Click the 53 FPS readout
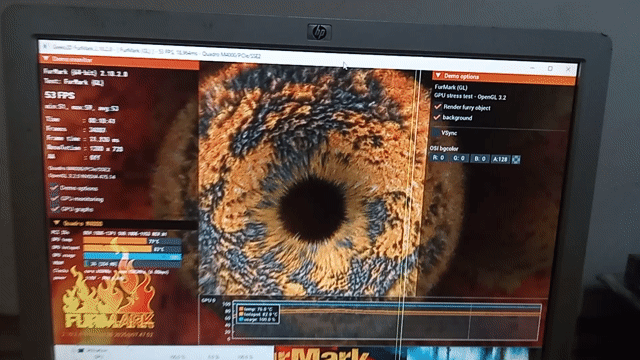This screenshot has width=640, height=360. point(60,95)
